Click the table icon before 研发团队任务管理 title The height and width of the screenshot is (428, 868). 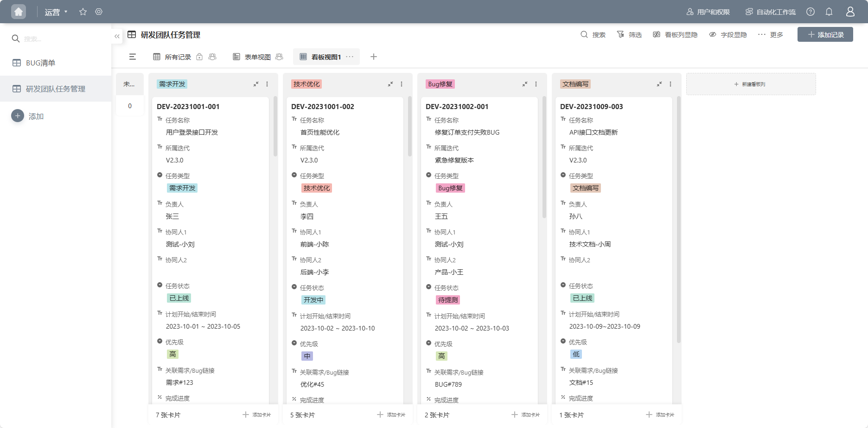tap(132, 35)
